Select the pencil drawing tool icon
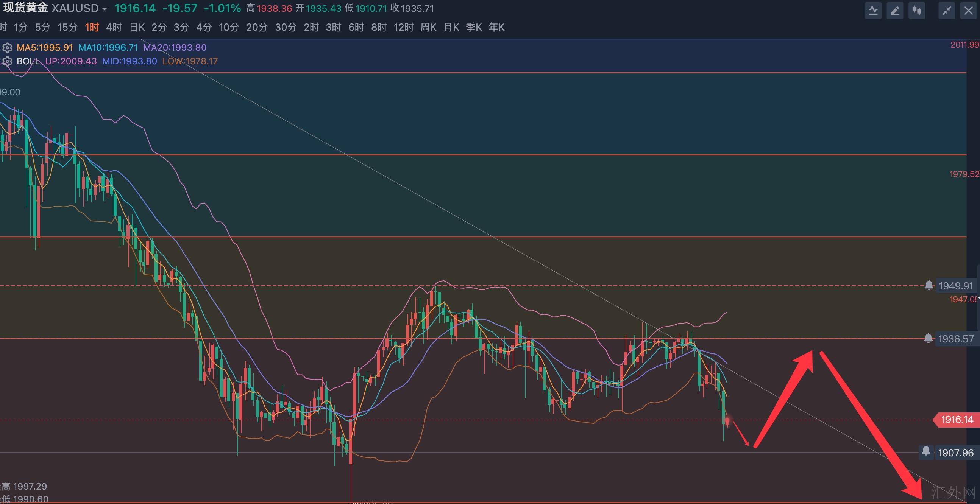Image resolution: width=980 pixels, height=504 pixels. coord(895,10)
